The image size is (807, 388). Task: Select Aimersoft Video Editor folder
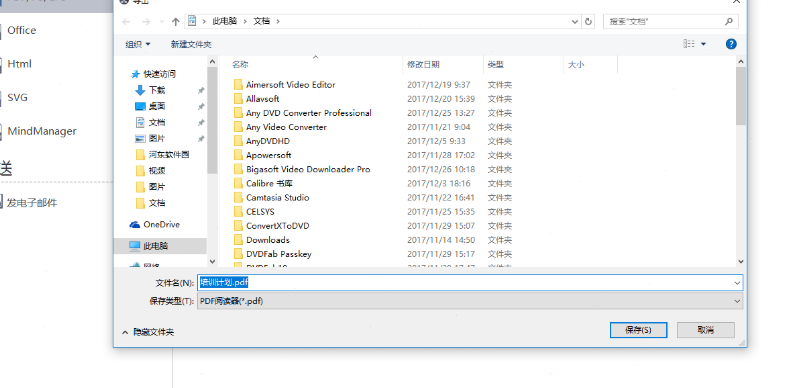290,84
